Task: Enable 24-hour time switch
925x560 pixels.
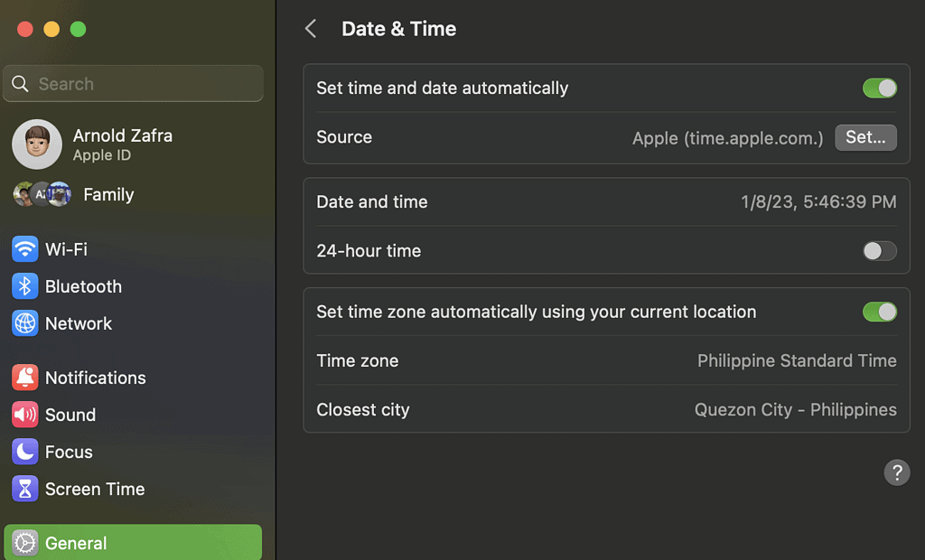Action: pos(879,251)
